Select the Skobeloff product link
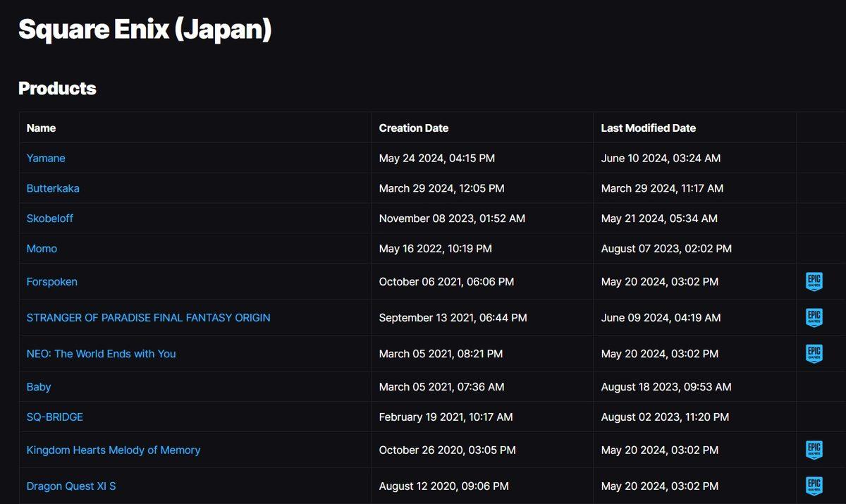 [50, 219]
